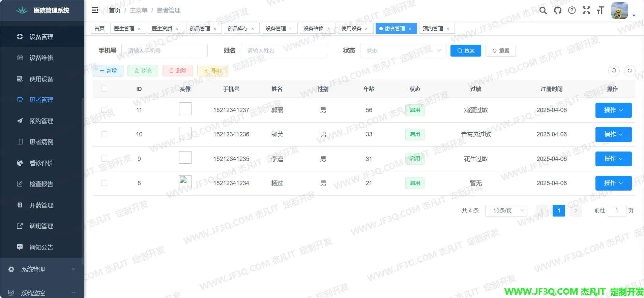
Task: Open the font size settings icon
Action: [600, 10]
